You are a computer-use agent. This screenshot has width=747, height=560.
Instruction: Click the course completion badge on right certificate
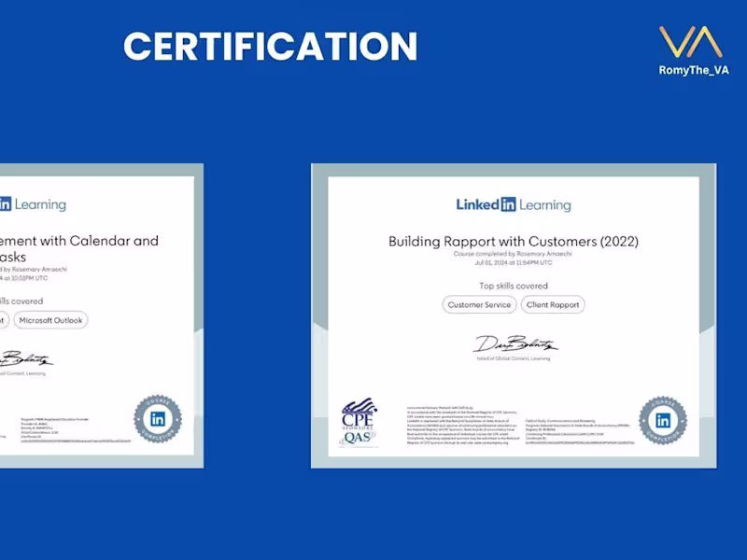[663, 421]
